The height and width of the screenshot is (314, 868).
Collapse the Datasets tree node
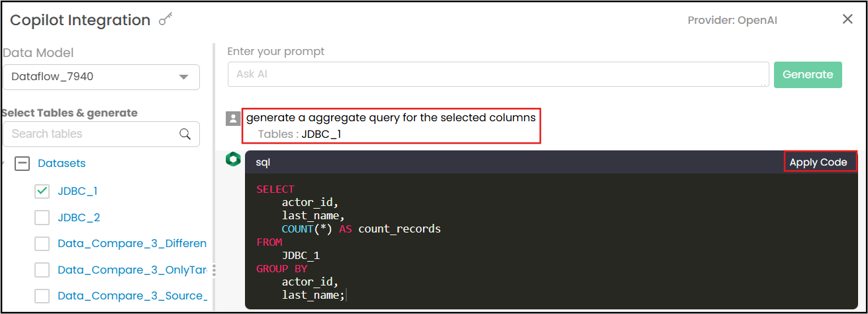[x=23, y=164]
